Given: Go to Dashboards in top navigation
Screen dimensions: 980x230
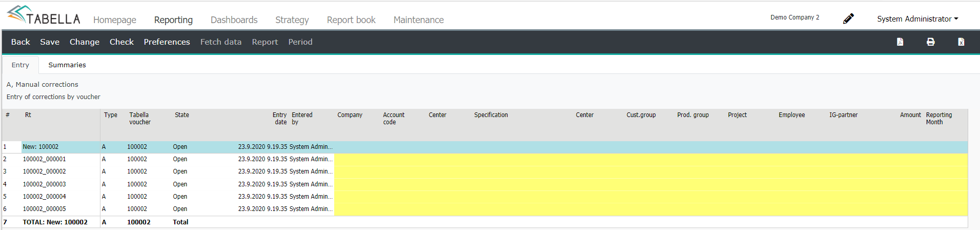Looking at the screenshot, I should [234, 20].
